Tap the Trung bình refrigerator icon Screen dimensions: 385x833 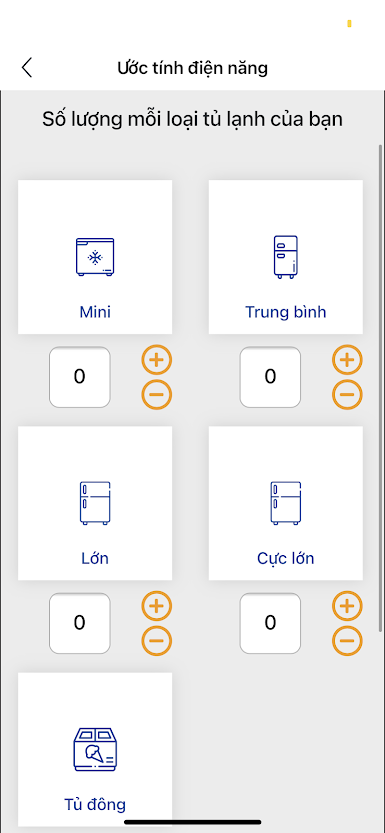point(286,257)
